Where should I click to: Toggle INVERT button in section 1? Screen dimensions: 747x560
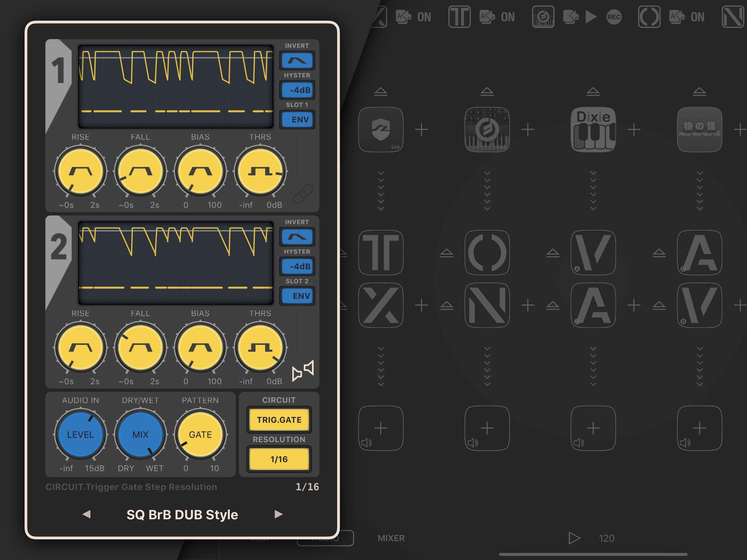point(297,60)
